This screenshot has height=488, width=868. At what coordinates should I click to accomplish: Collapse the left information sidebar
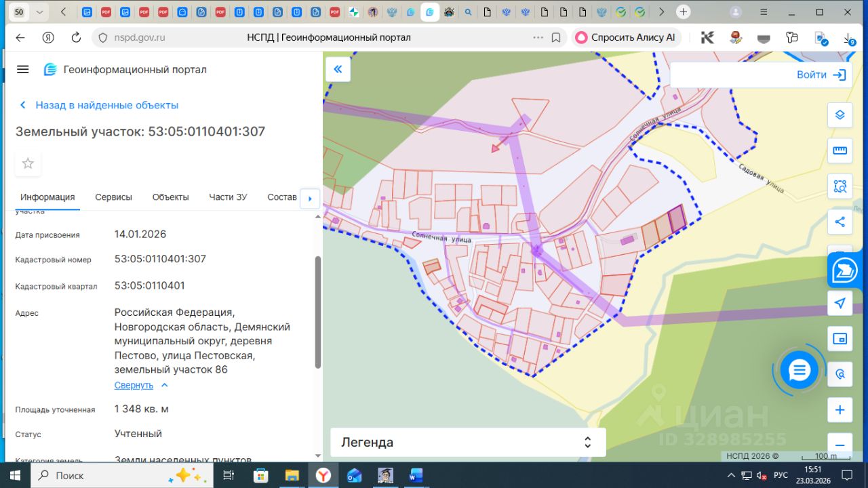338,69
